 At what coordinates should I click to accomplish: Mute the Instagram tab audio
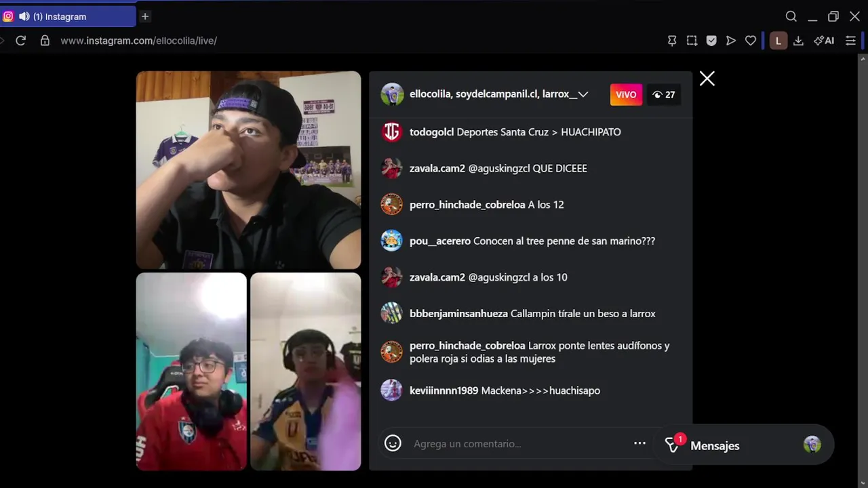[x=24, y=16]
